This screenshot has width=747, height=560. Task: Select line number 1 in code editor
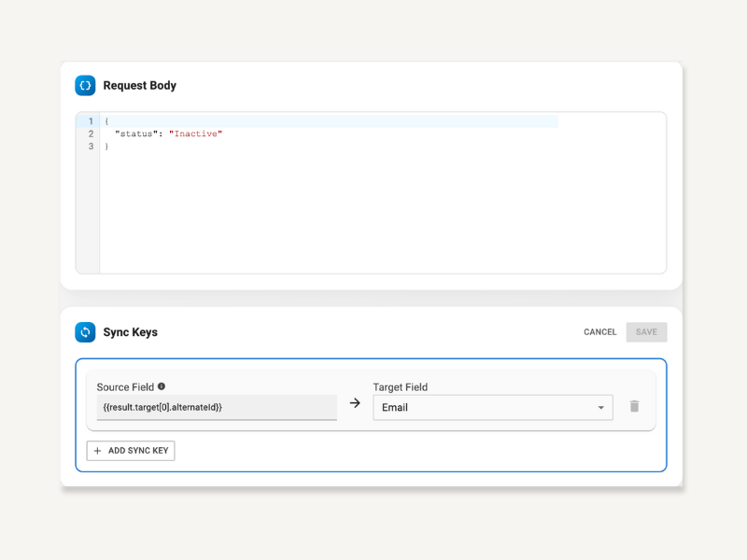pos(91,121)
